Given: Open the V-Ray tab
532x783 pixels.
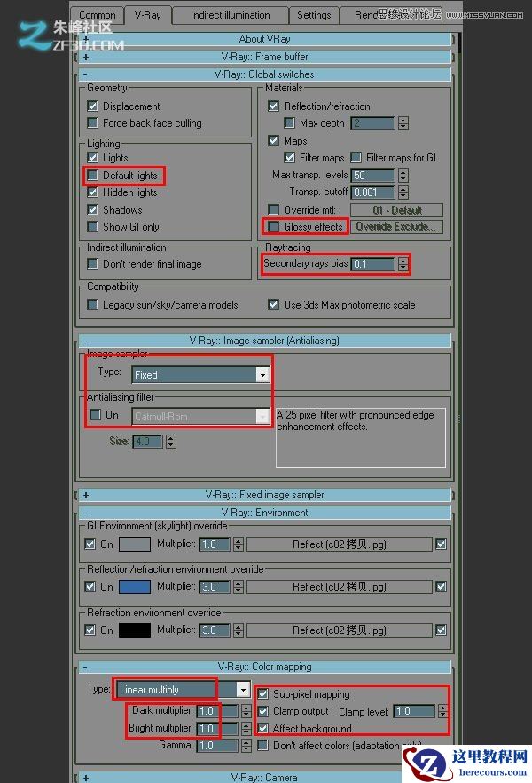Looking at the screenshot, I should point(148,15).
